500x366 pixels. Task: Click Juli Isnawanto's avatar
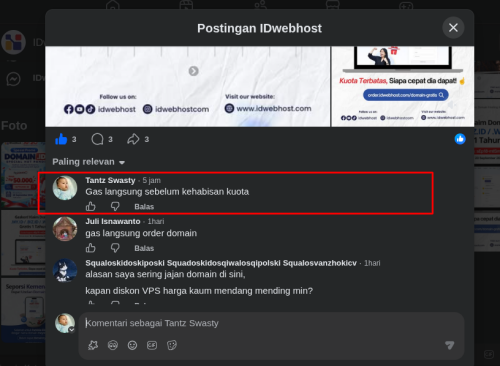coord(65,229)
